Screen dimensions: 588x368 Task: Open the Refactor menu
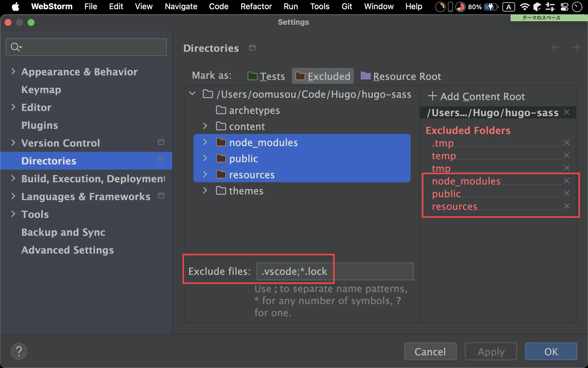tap(256, 6)
